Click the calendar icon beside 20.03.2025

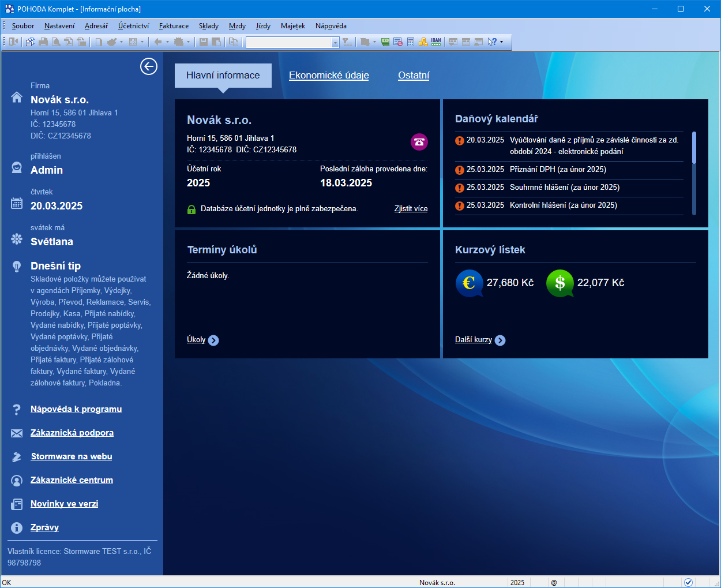coord(17,203)
